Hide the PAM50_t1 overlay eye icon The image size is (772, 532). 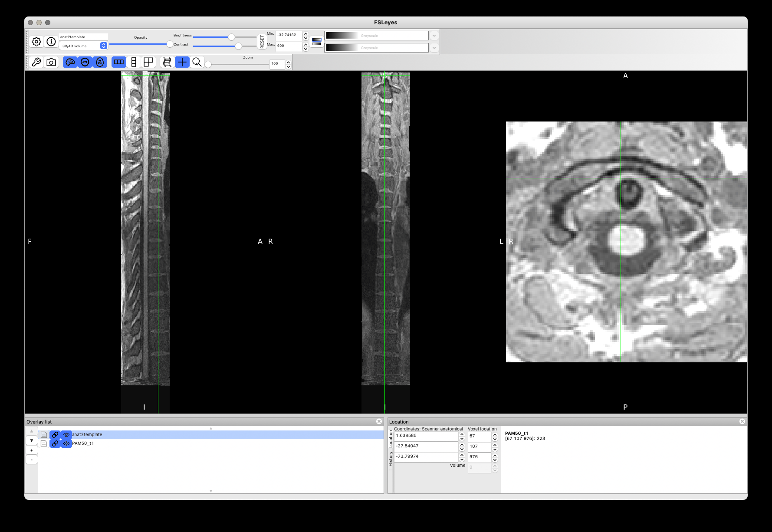pos(66,443)
